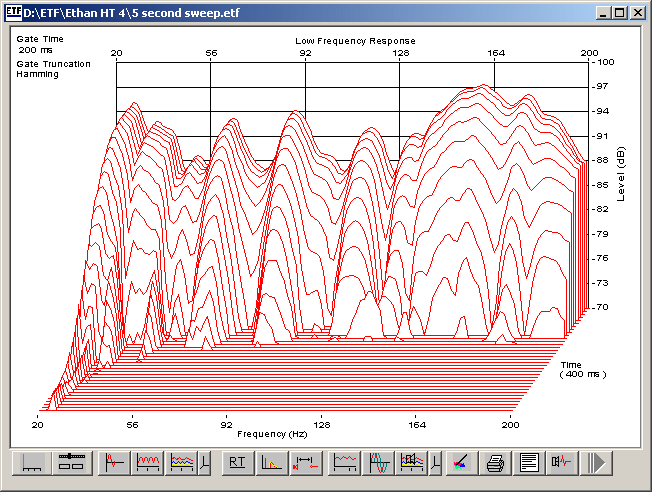Image resolution: width=652 pixels, height=492 pixels.
Task: Open the text notes document button
Action: point(529,463)
